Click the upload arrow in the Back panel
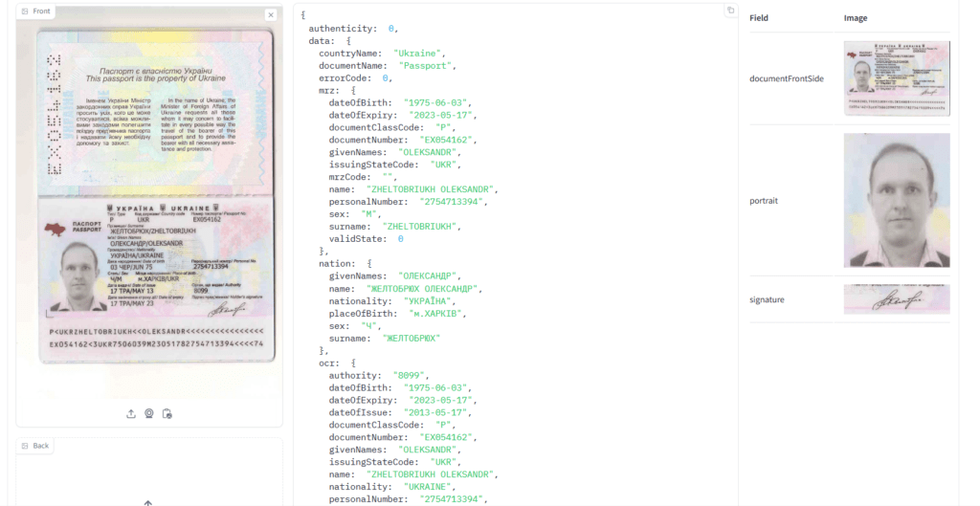 coord(148,500)
